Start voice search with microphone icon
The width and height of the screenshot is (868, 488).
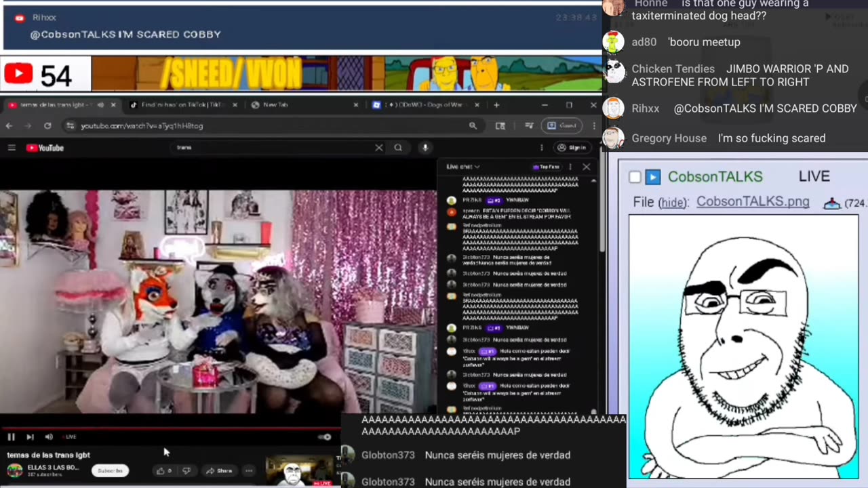425,148
